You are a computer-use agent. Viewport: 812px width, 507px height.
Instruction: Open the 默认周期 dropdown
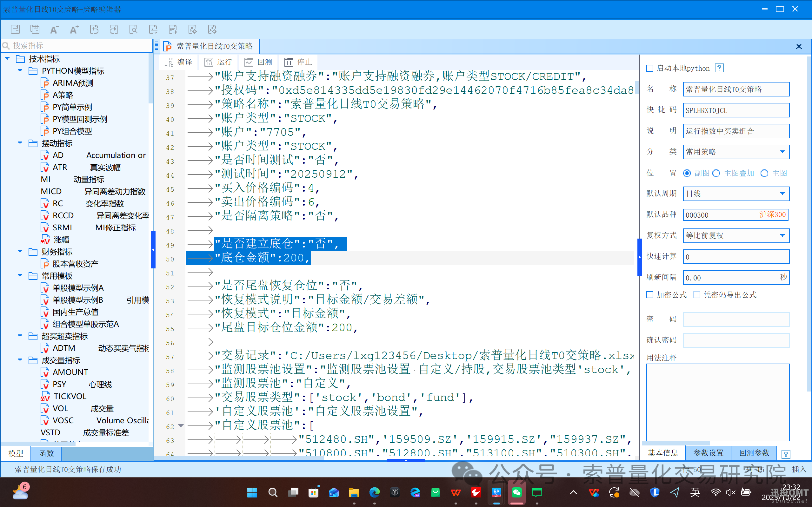coord(782,194)
